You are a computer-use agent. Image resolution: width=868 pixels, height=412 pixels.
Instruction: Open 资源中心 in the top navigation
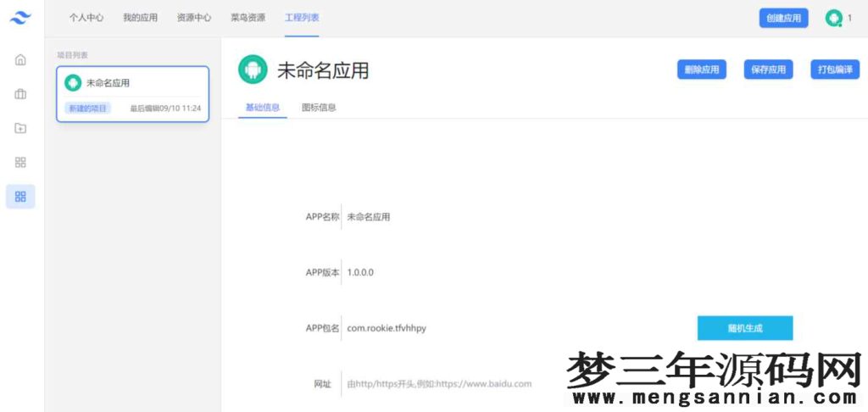194,18
